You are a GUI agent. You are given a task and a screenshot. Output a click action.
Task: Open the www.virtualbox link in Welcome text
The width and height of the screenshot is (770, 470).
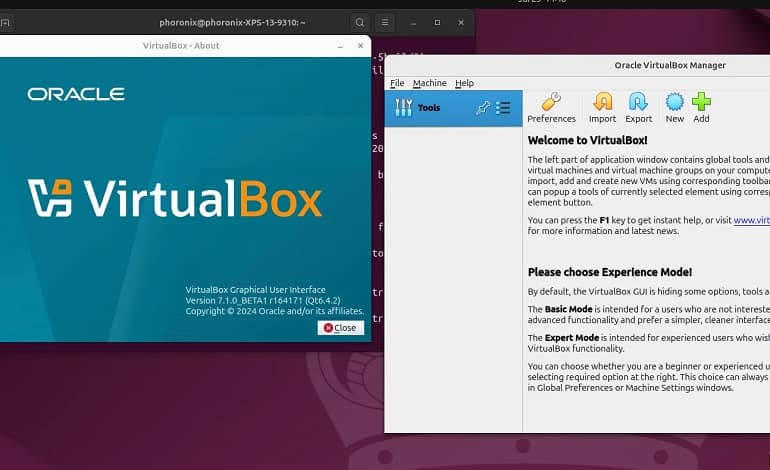(751, 220)
